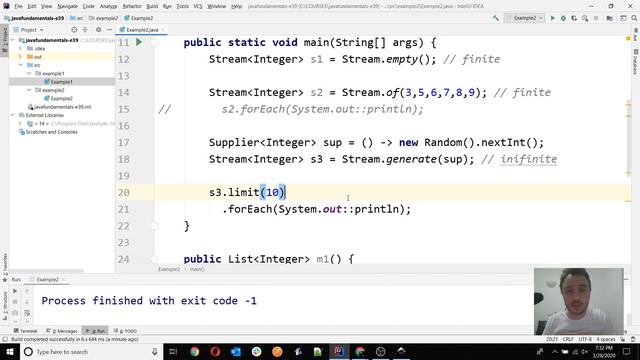Viewport: 640px width, 360px height.
Task: Collapse the example2 package
Action: click(x=29, y=90)
